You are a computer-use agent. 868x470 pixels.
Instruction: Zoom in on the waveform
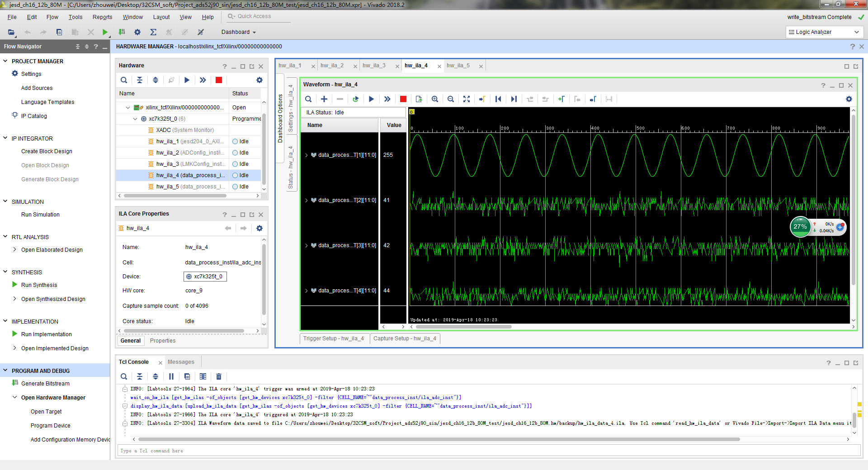(x=435, y=99)
